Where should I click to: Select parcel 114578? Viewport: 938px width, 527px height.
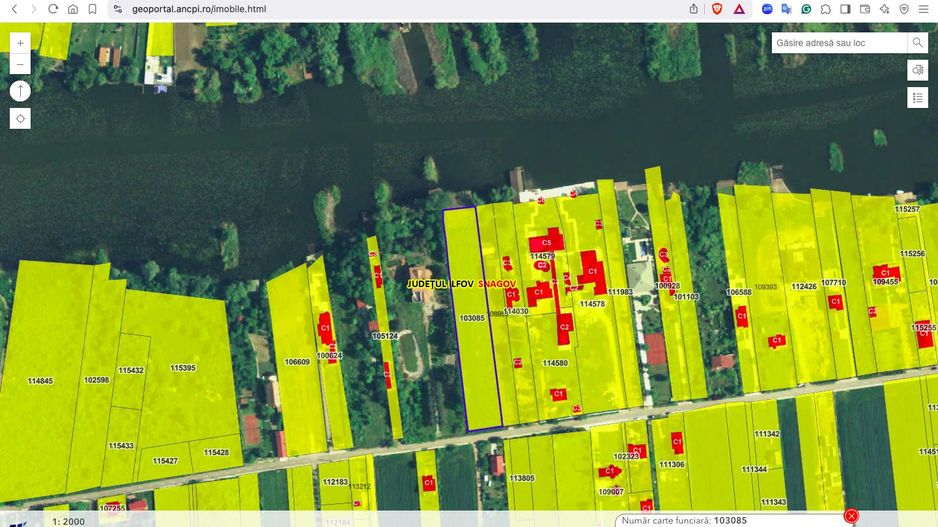pyautogui.click(x=592, y=304)
